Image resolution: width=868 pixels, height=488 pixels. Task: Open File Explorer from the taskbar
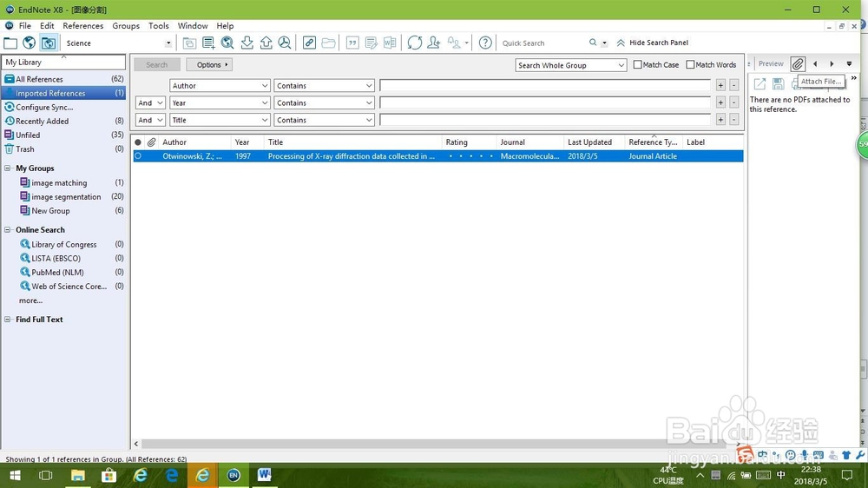click(x=77, y=475)
